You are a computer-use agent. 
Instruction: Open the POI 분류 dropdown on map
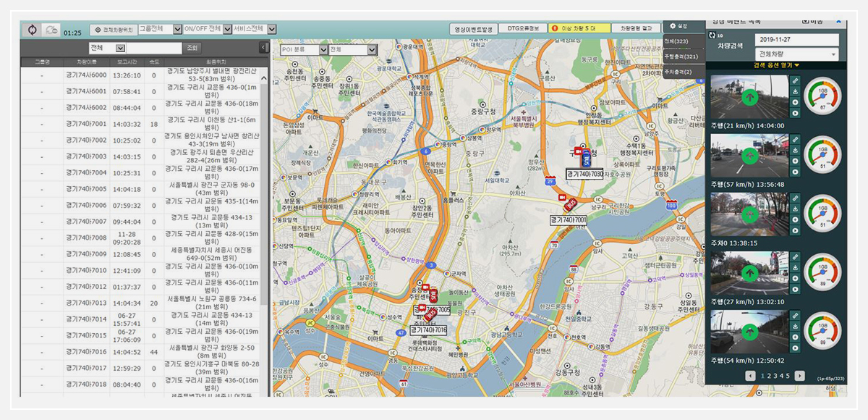coord(304,50)
